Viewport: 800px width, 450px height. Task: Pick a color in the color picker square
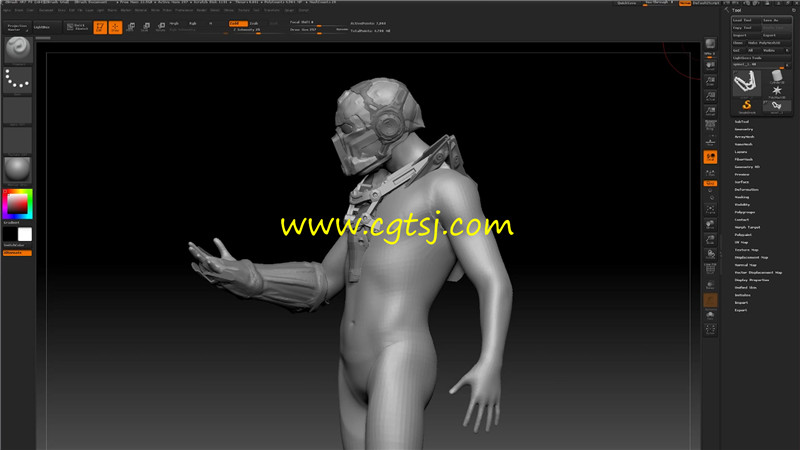tap(17, 204)
